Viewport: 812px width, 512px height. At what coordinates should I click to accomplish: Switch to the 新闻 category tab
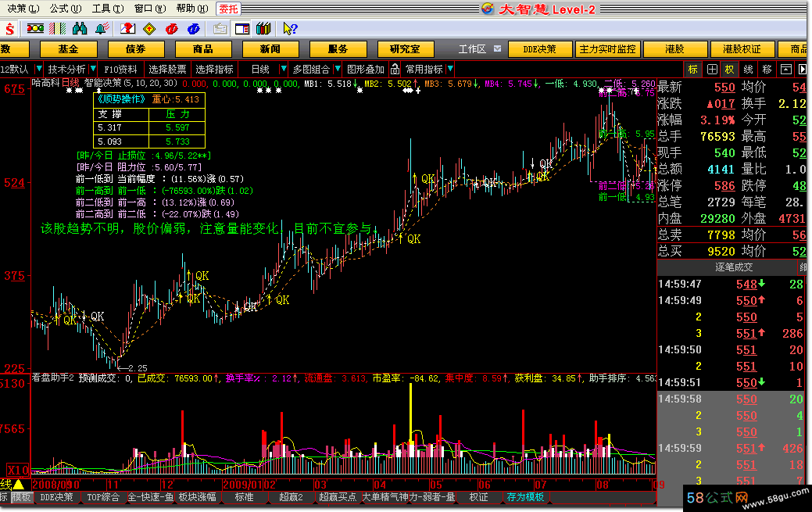point(270,49)
